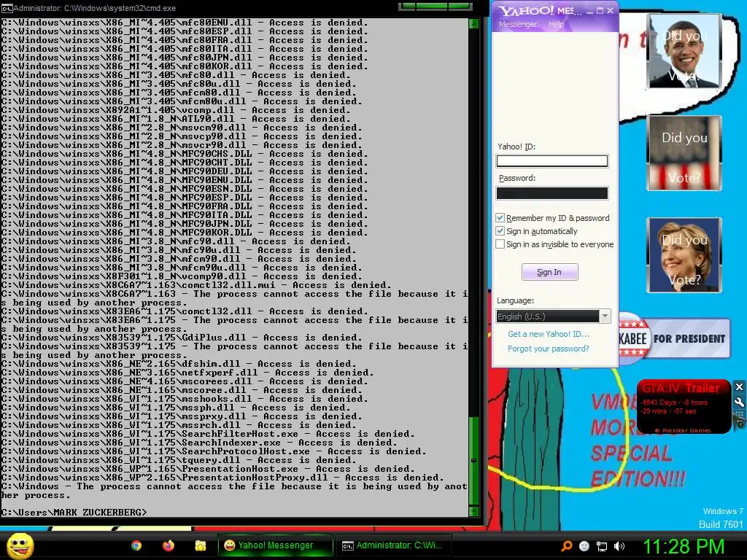Click the SearchIndexer.exe access denied line
747x560 pixels.
(x=199, y=443)
